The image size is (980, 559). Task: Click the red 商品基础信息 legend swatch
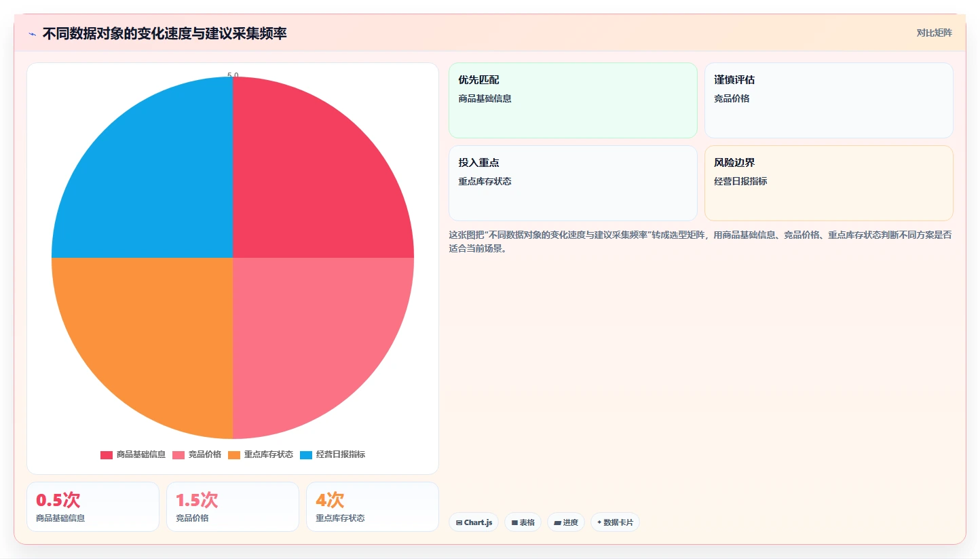(107, 455)
